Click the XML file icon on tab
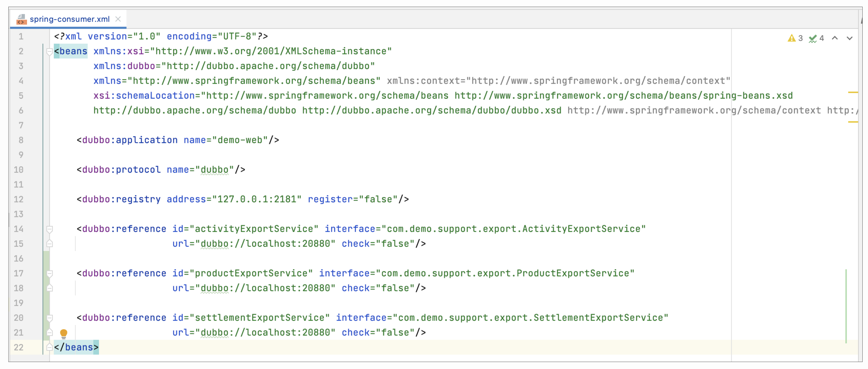Screen dimensions: 868x369 coord(21,19)
